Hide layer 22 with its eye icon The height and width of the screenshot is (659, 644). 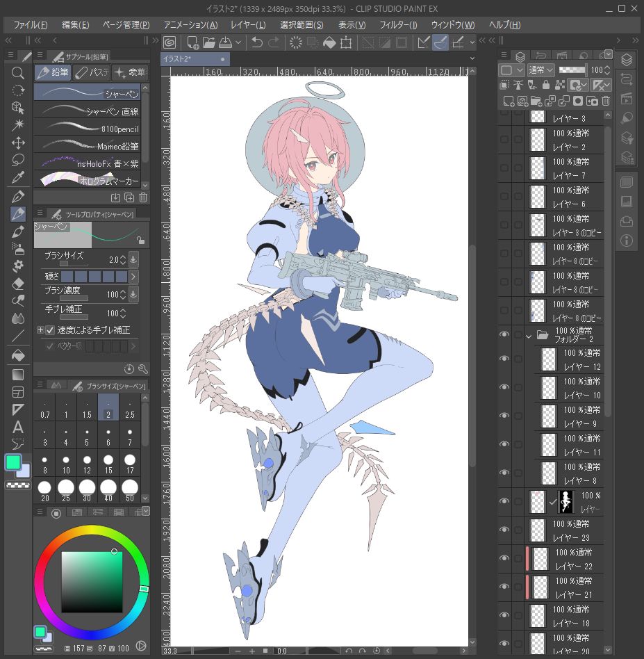click(x=504, y=558)
